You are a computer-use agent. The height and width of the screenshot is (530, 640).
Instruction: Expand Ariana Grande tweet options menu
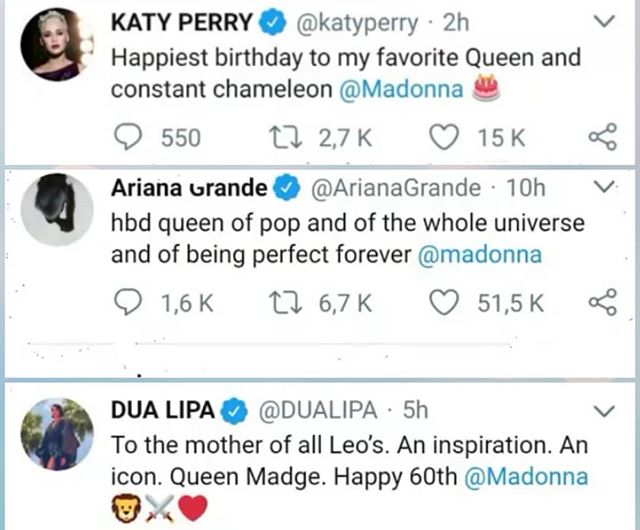tap(602, 187)
